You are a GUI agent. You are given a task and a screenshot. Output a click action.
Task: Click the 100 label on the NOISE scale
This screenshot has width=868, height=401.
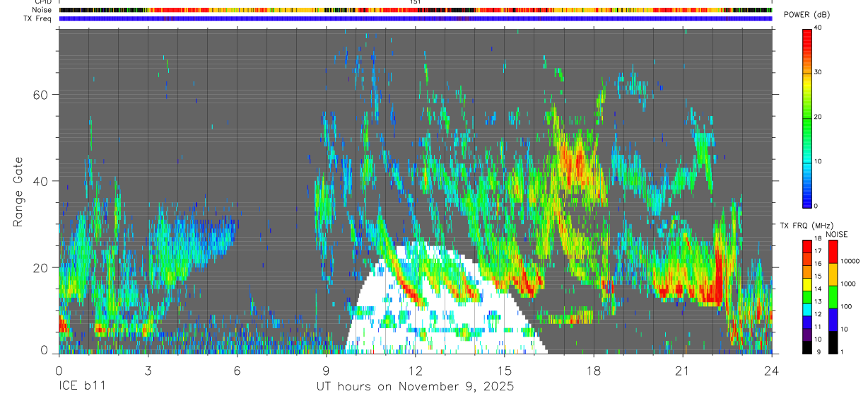(x=845, y=306)
